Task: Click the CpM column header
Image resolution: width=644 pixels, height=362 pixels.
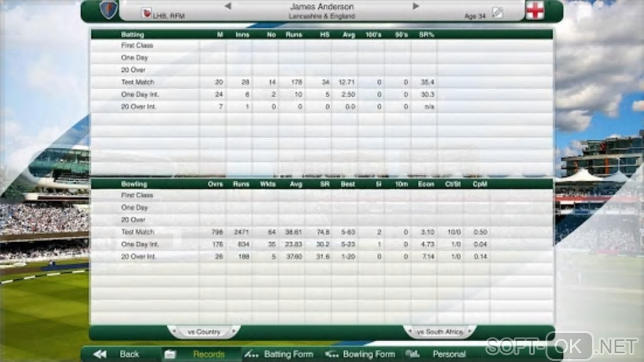Action: point(480,184)
